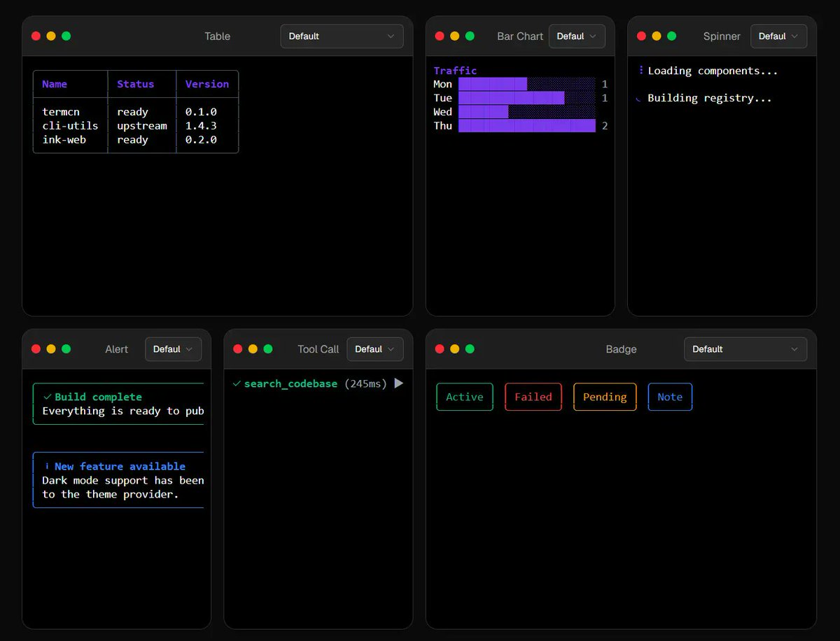Click the green dot in Spinner window

pyautogui.click(x=671, y=36)
